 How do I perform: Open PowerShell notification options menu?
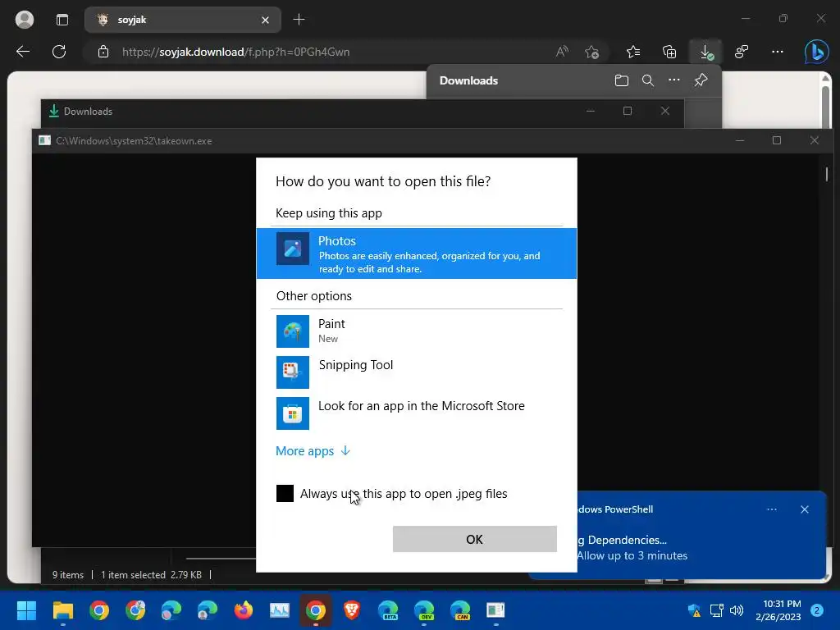771,509
